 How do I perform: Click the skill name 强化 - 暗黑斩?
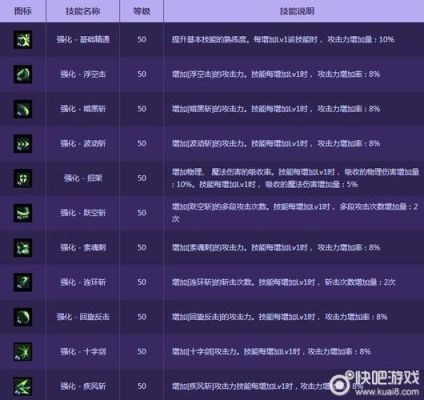click(83, 109)
